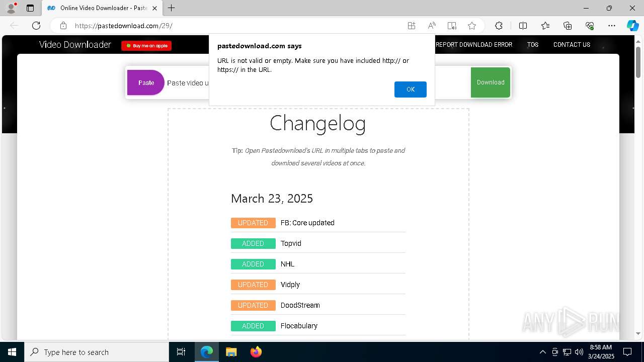Activate the Read aloud icon

point(432,26)
